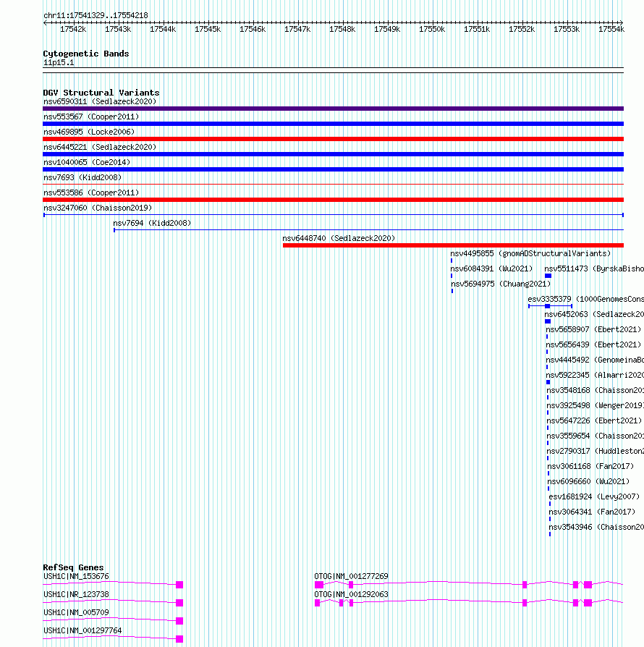Select variant nsv7694 (Kidd2008) label

click(x=152, y=223)
